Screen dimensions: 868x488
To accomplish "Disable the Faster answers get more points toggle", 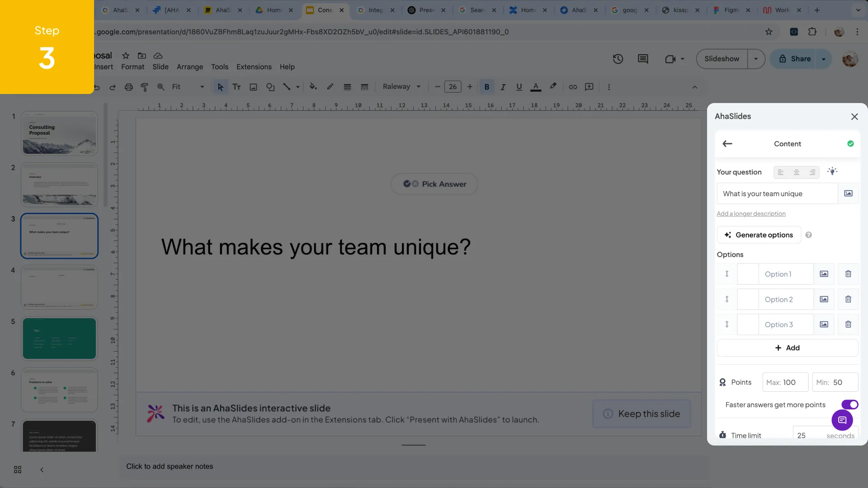I will [850, 404].
